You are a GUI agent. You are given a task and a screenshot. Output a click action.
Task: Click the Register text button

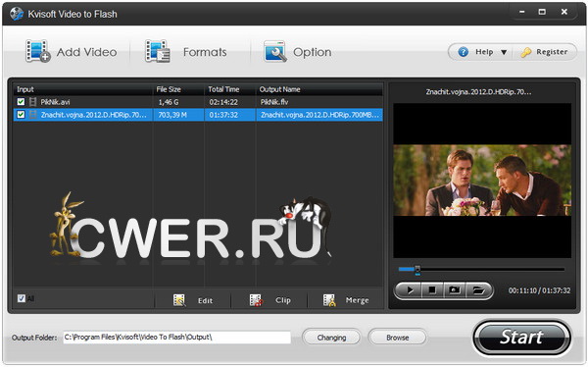click(x=552, y=52)
